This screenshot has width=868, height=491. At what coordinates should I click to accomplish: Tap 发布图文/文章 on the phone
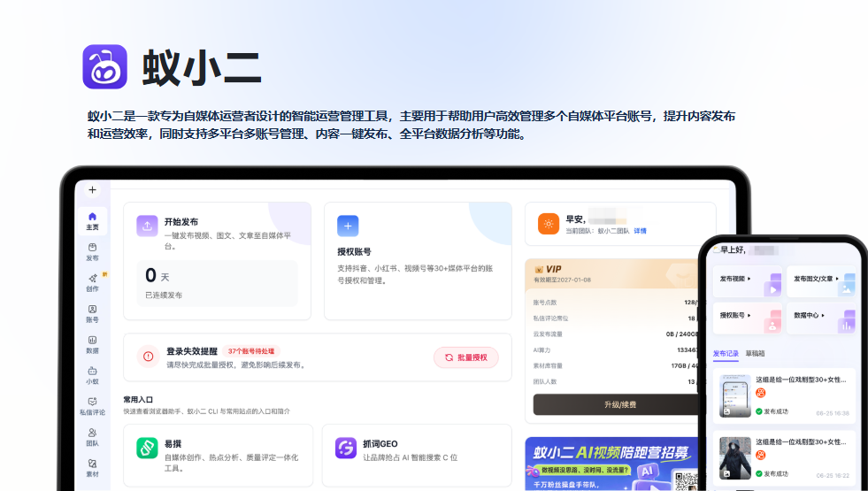[821, 282]
